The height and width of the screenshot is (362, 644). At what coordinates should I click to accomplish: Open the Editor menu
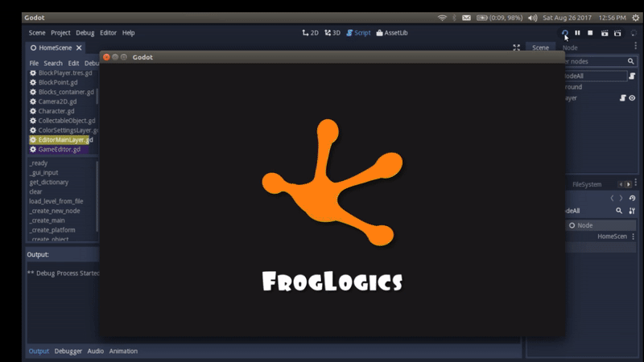pyautogui.click(x=108, y=33)
